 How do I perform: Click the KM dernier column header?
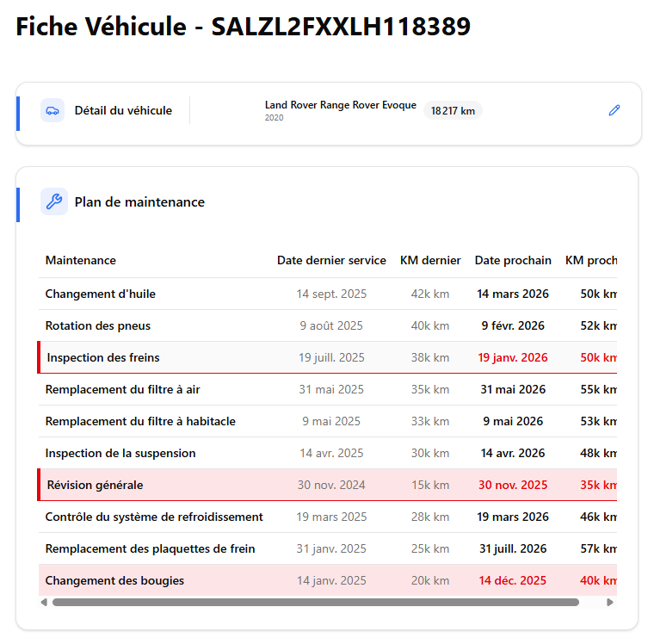tap(430, 260)
